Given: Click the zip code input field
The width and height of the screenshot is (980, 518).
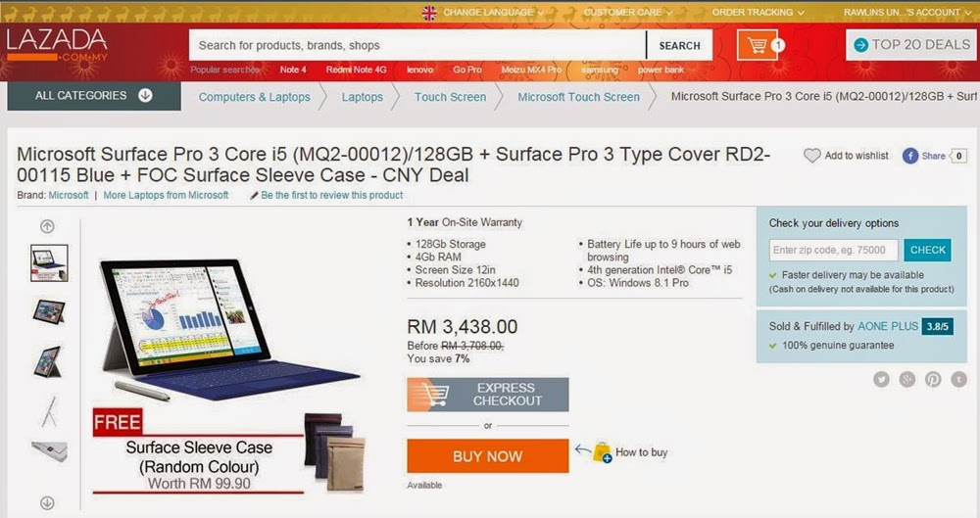Looking at the screenshot, I should pos(833,250).
